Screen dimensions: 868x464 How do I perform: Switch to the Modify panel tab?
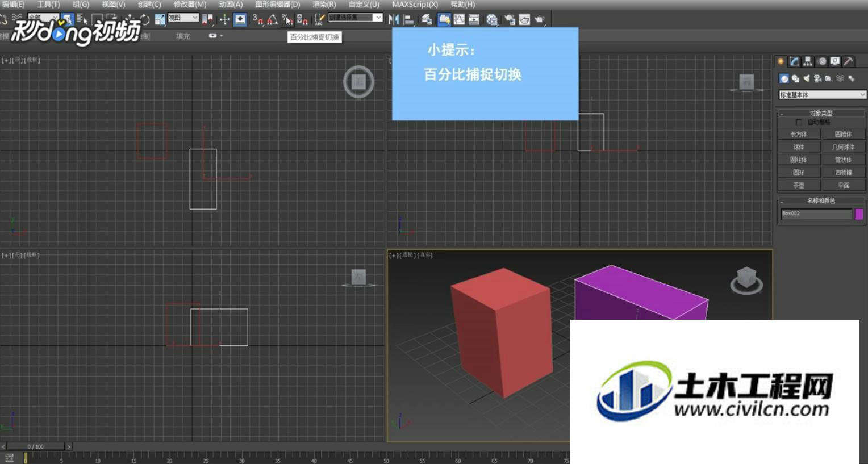794,61
